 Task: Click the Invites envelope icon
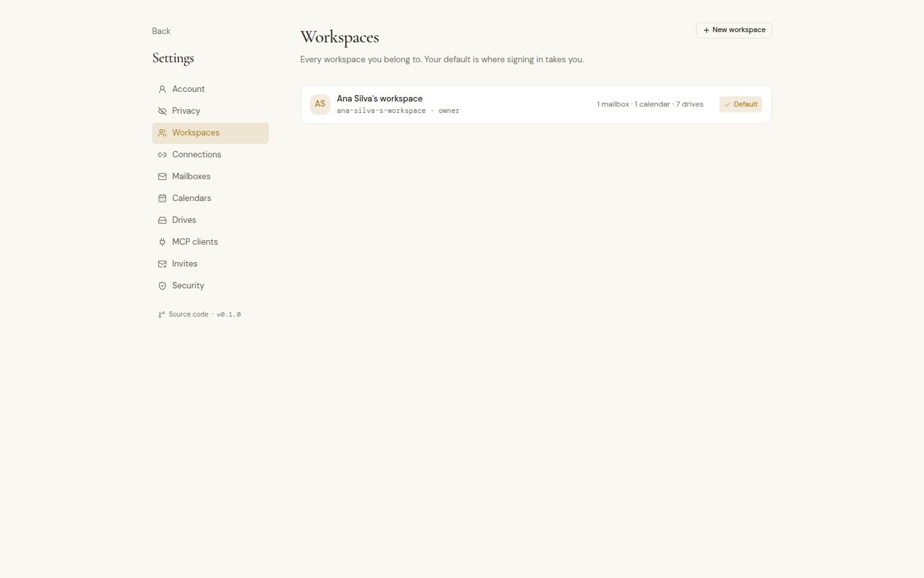point(162,264)
